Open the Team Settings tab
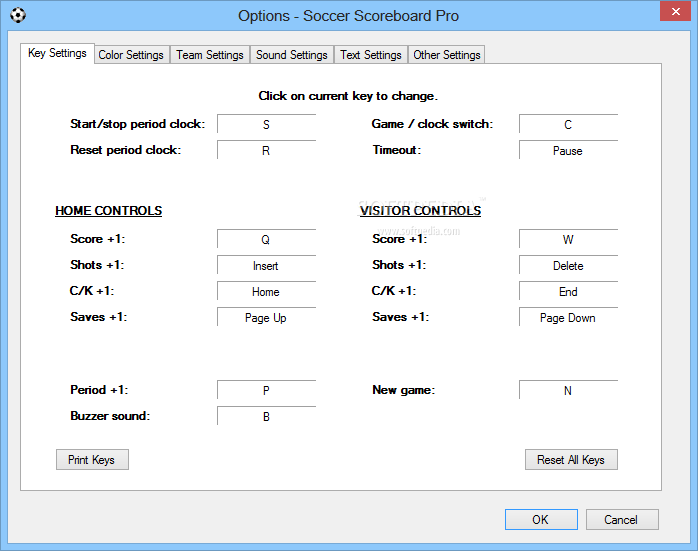Image resolution: width=698 pixels, height=551 pixels. [210, 55]
